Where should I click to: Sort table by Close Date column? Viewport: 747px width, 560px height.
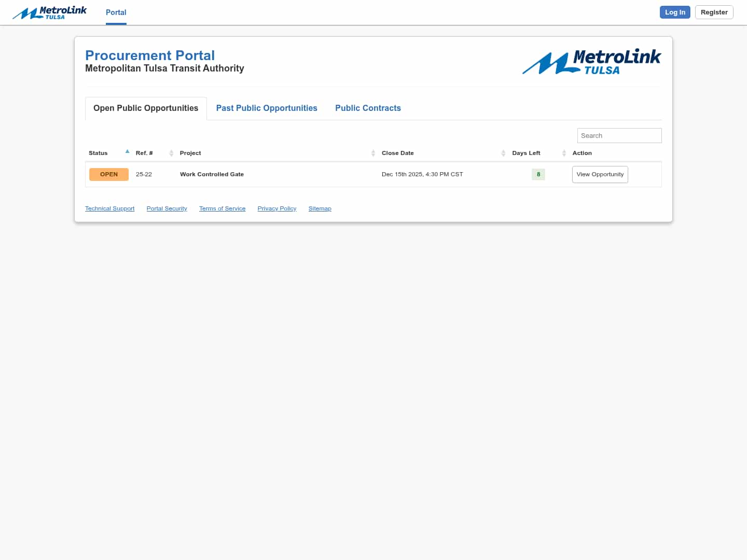[x=444, y=153]
